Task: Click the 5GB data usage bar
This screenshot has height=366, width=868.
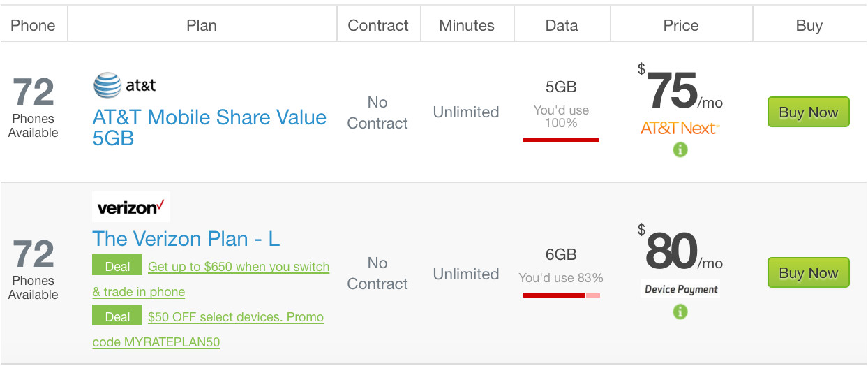Action: [x=561, y=140]
